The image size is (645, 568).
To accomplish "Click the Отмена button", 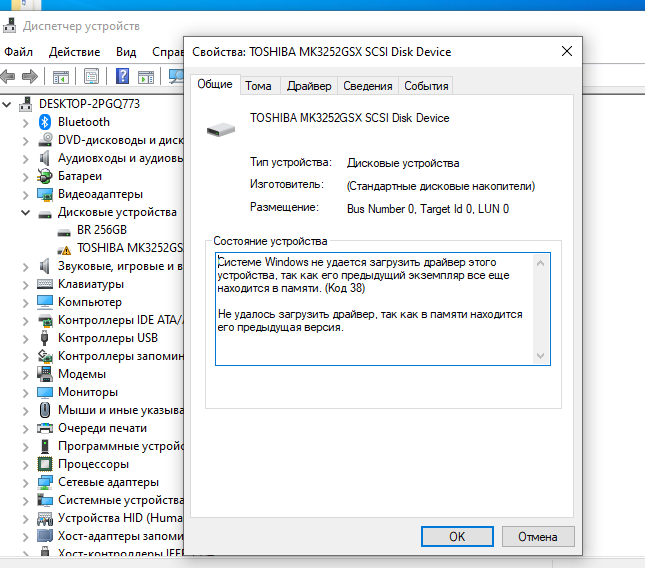I will point(538,536).
